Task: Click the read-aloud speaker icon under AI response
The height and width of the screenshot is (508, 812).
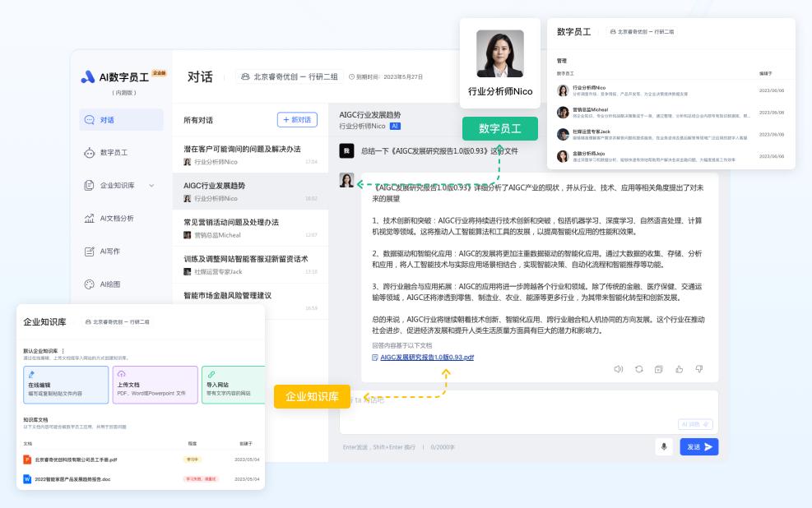Action: click(x=619, y=370)
